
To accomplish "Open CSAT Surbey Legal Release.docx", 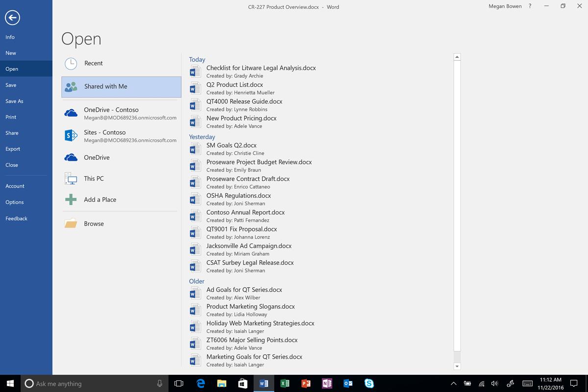I will pos(250,263).
